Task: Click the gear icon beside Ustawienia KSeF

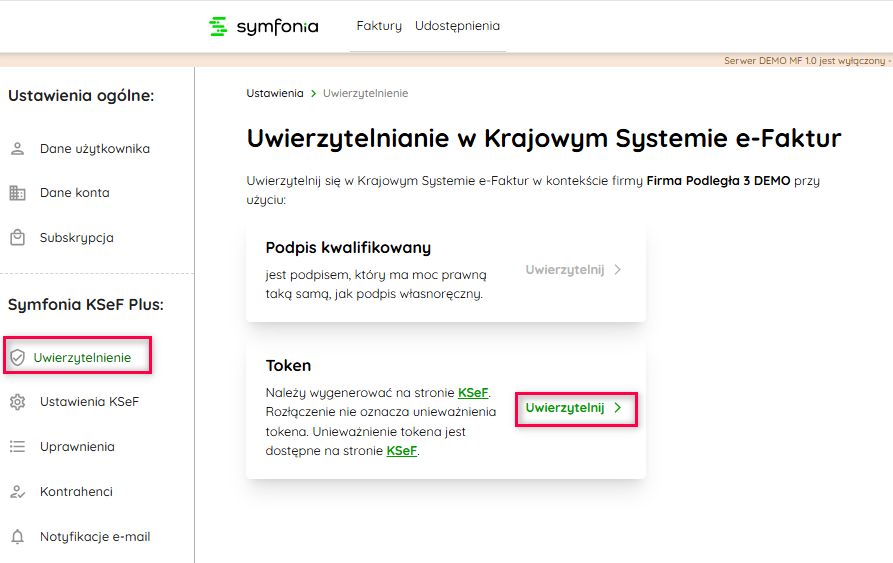Action: coord(17,402)
